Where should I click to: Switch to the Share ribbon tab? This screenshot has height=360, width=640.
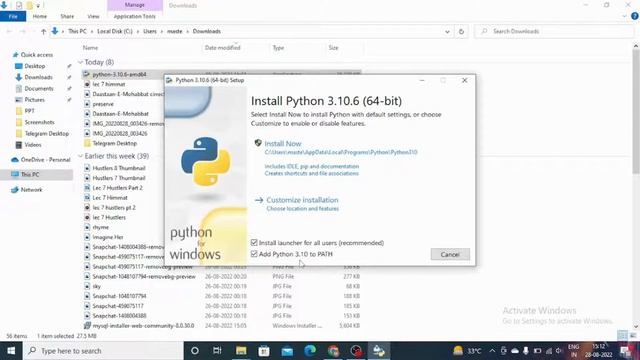[x=67, y=16]
